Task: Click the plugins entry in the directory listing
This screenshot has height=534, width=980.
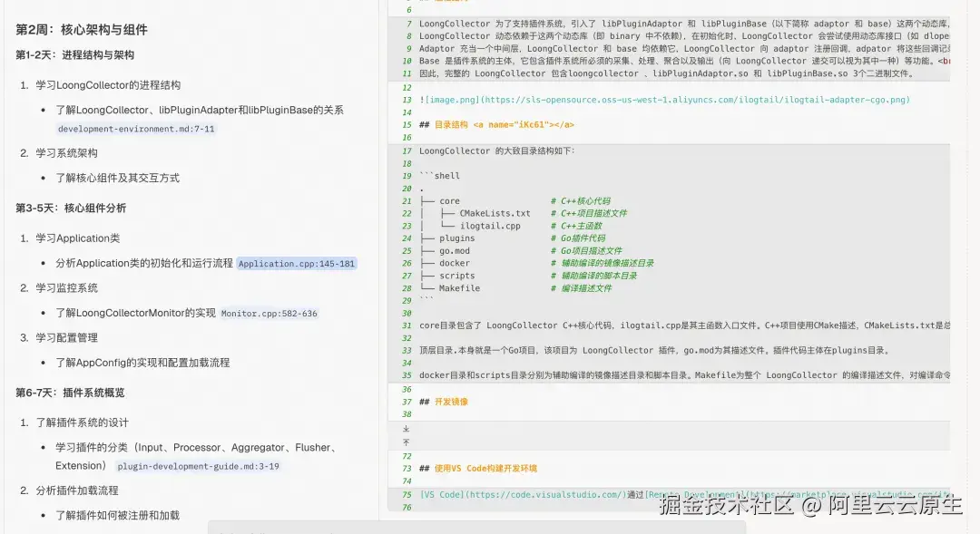Action: tap(456, 238)
